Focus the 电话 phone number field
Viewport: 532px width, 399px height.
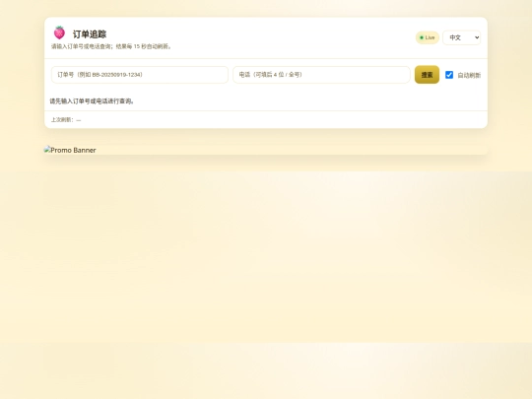pos(321,75)
